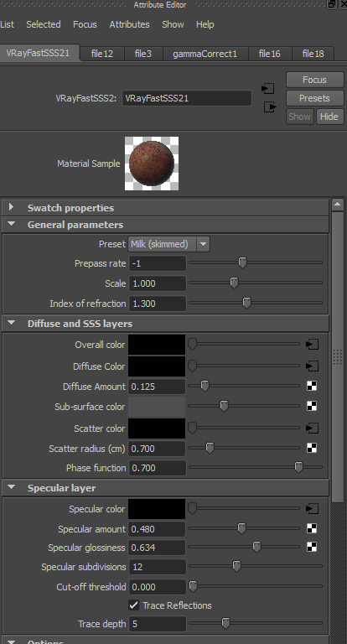
Task: Open the Scatter color map connection icon
Action: 312,428
